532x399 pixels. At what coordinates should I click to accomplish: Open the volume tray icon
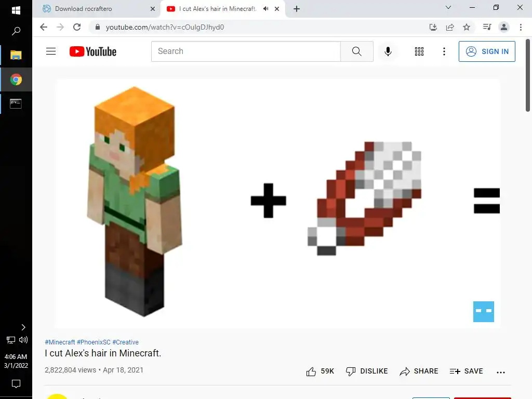pos(23,340)
